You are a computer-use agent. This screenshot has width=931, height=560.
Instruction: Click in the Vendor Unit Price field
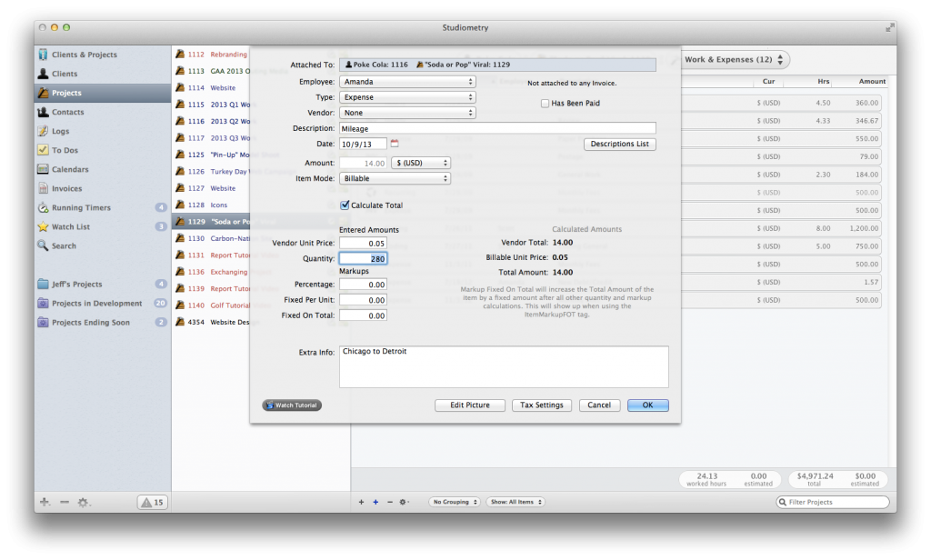pos(363,243)
